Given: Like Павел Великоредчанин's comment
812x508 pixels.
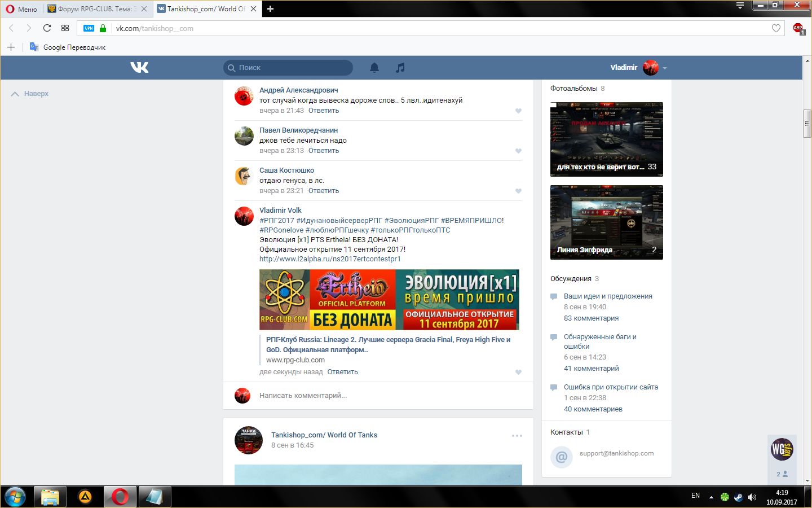Looking at the screenshot, I should tap(518, 151).
